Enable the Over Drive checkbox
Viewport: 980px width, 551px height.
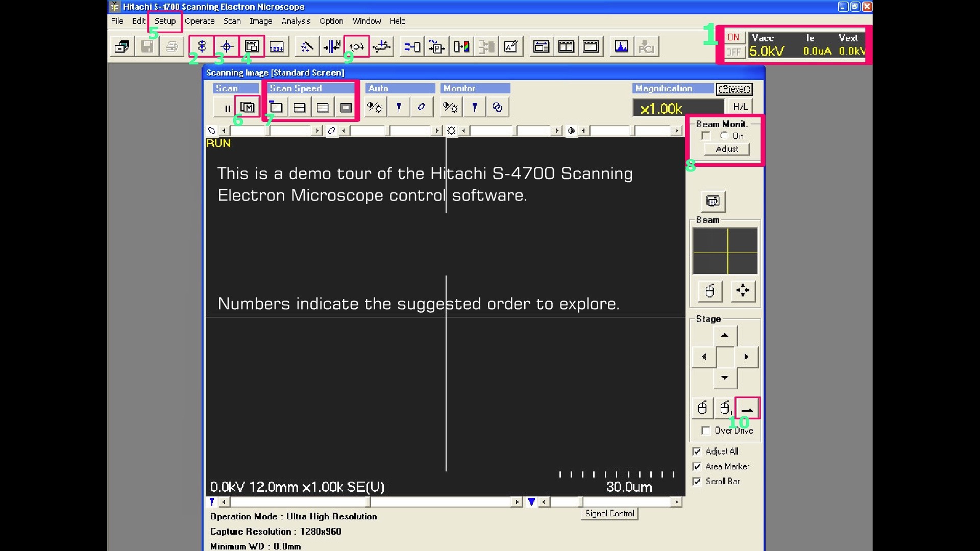coord(706,431)
